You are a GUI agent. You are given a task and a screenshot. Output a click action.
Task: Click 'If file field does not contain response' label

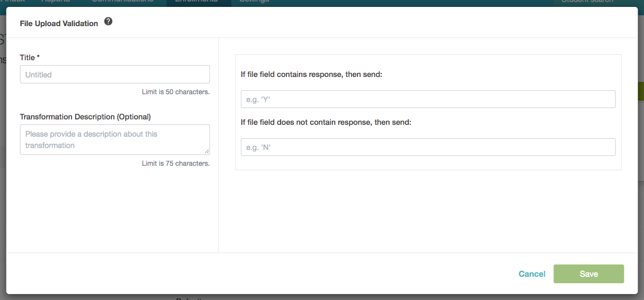pos(326,122)
